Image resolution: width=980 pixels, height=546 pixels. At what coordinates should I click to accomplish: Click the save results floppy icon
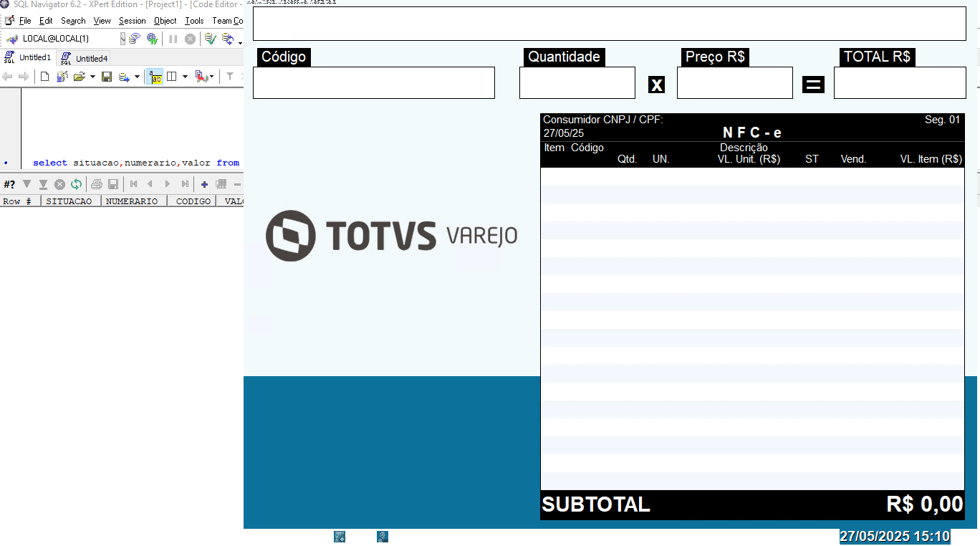click(113, 184)
